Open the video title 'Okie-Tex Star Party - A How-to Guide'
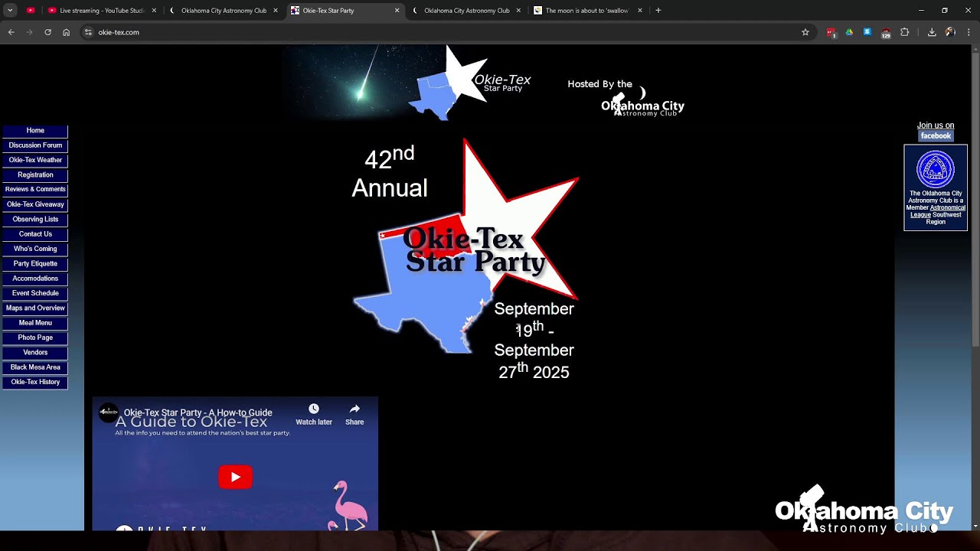 198,412
